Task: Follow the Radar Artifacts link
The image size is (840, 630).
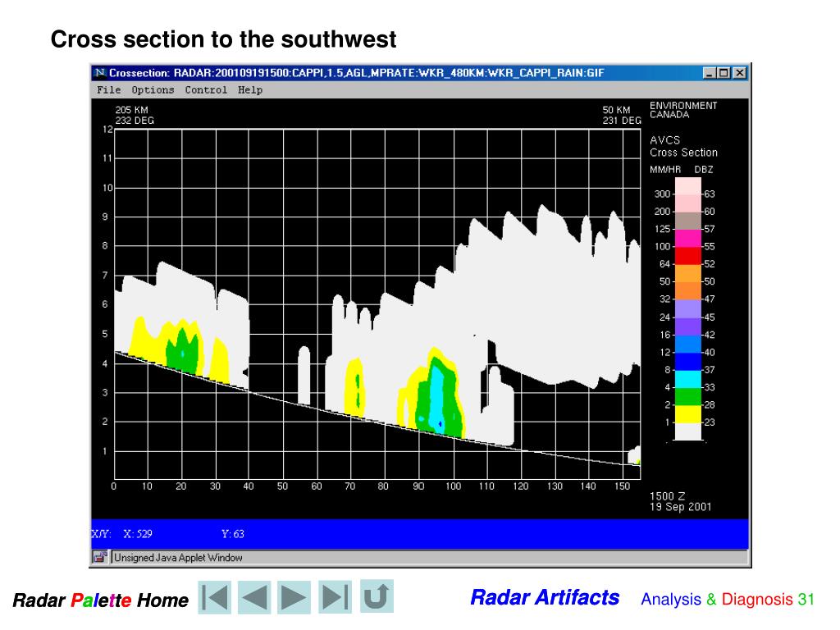Action: pos(545,597)
